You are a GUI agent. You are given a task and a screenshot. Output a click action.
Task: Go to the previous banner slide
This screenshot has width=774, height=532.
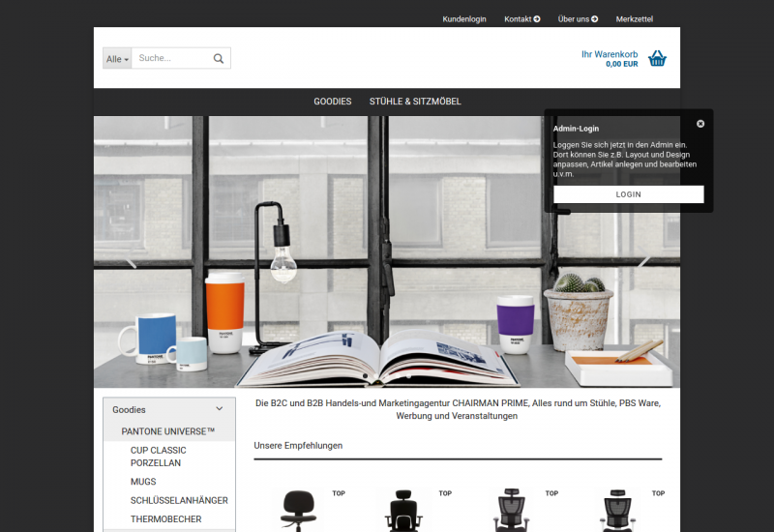click(x=130, y=261)
